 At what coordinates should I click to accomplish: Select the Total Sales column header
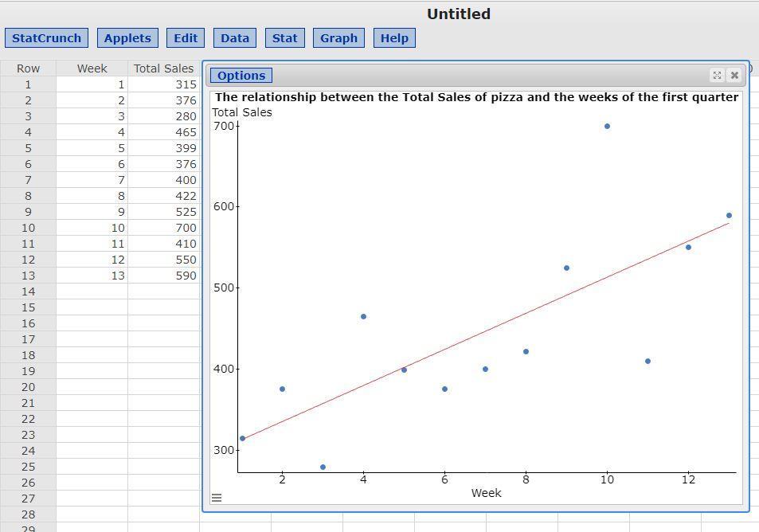[163, 68]
